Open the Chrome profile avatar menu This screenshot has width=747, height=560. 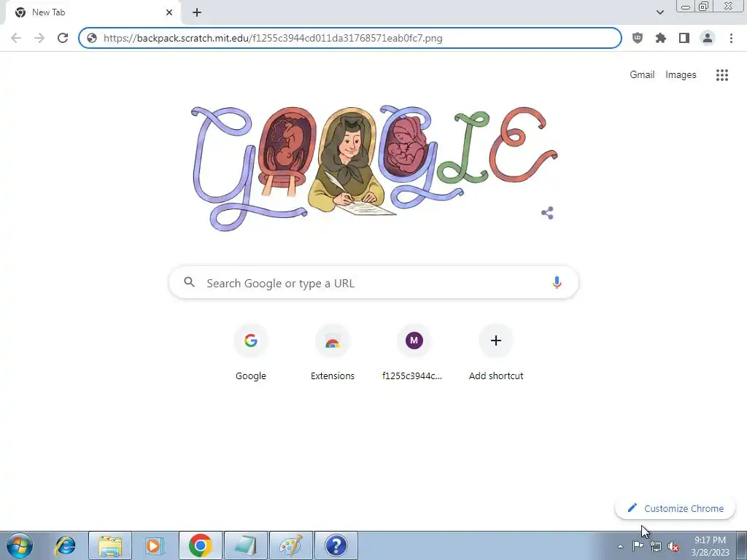point(708,38)
